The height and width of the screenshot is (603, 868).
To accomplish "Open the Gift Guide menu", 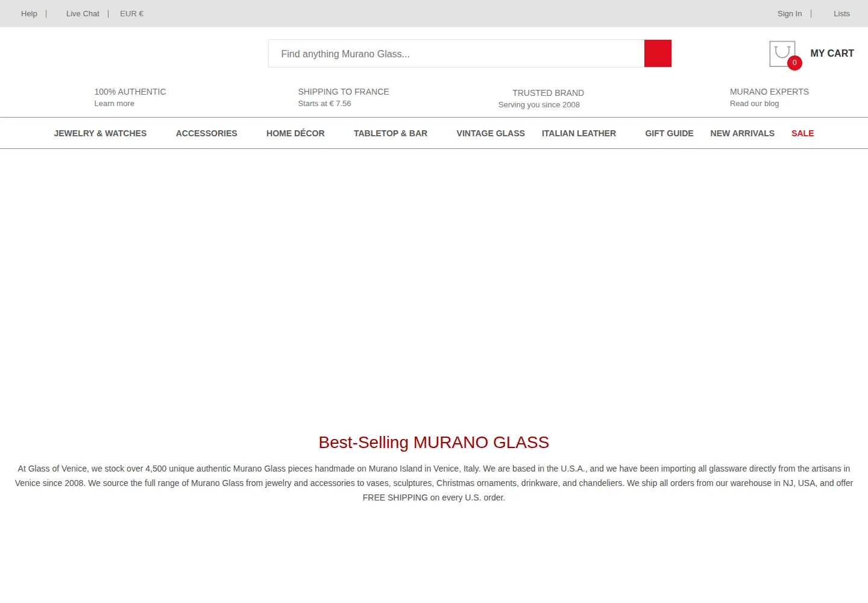I will [x=669, y=133].
